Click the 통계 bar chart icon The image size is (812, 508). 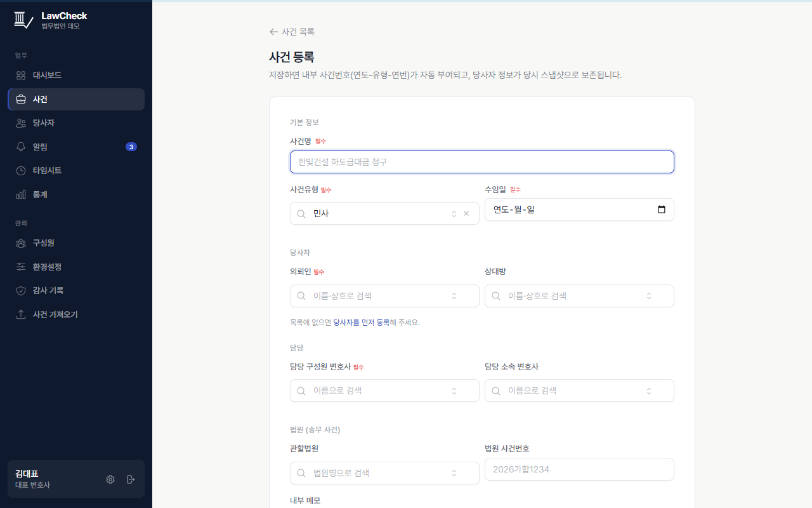click(x=21, y=194)
